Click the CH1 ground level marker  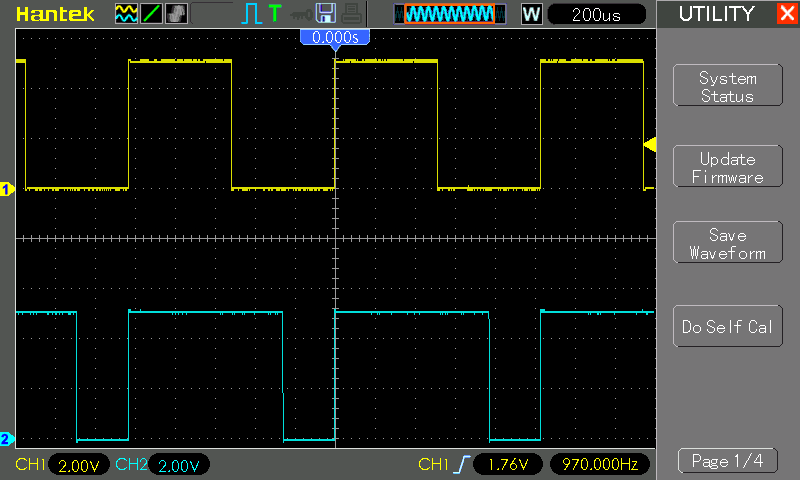point(6,189)
